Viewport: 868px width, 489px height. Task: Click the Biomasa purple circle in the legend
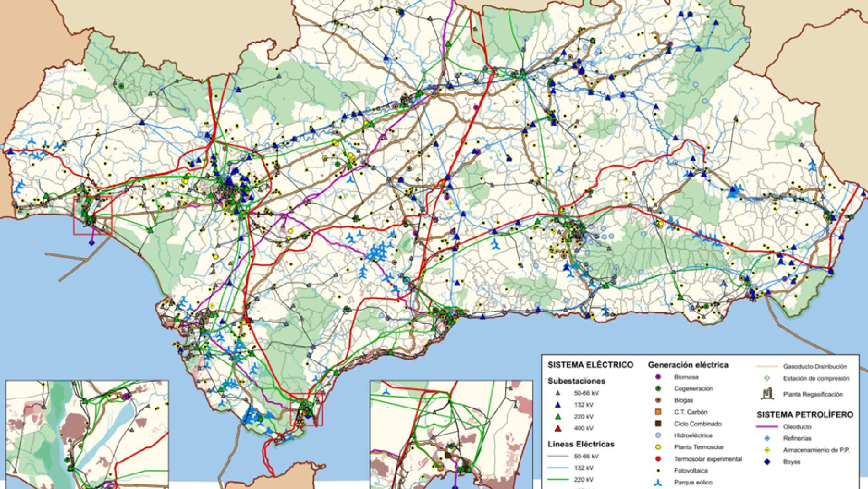[x=658, y=377]
